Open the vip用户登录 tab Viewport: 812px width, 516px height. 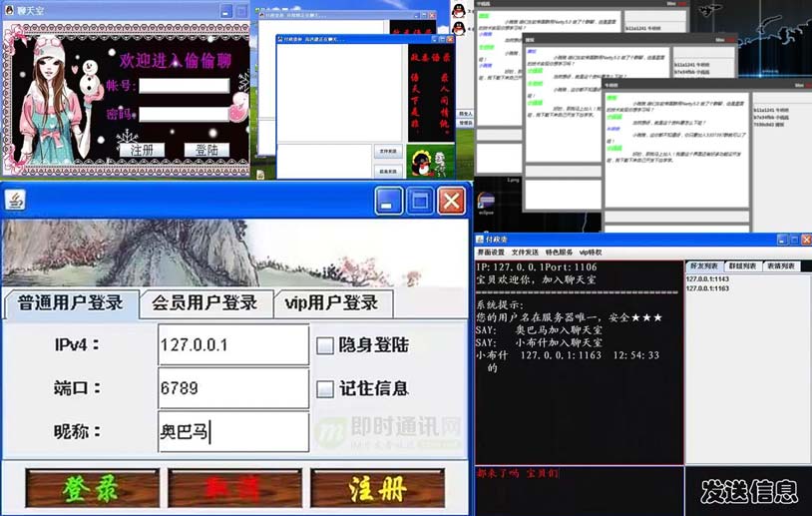tap(332, 303)
